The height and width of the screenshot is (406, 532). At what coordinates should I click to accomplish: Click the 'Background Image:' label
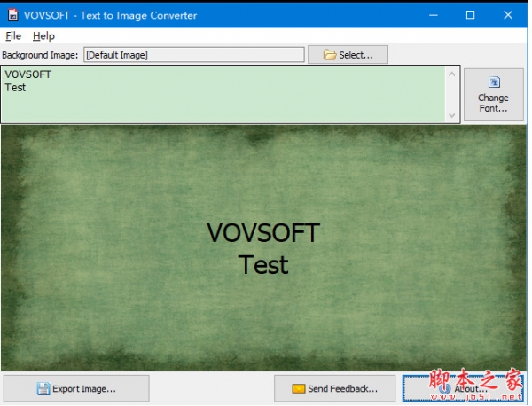40,55
